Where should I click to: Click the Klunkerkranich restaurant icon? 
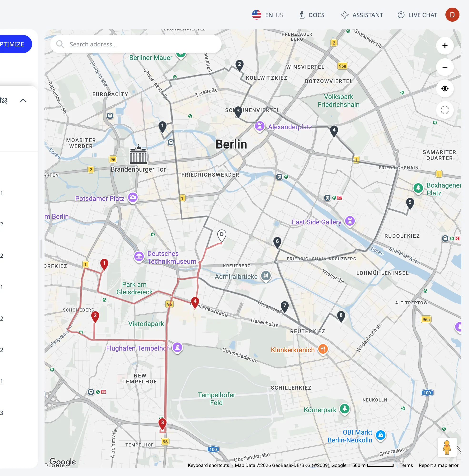click(x=323, y=349)
